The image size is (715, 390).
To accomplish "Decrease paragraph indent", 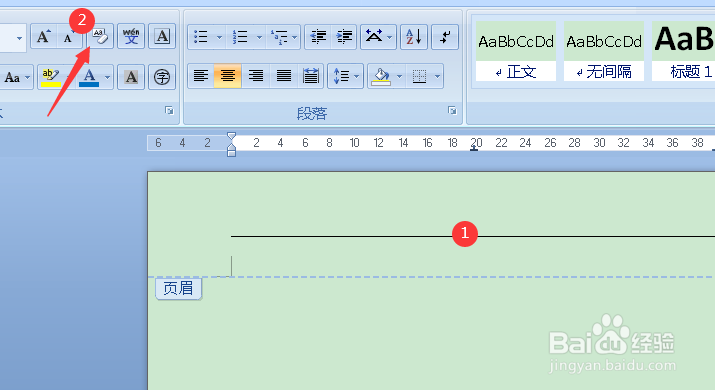I will 318,36.
